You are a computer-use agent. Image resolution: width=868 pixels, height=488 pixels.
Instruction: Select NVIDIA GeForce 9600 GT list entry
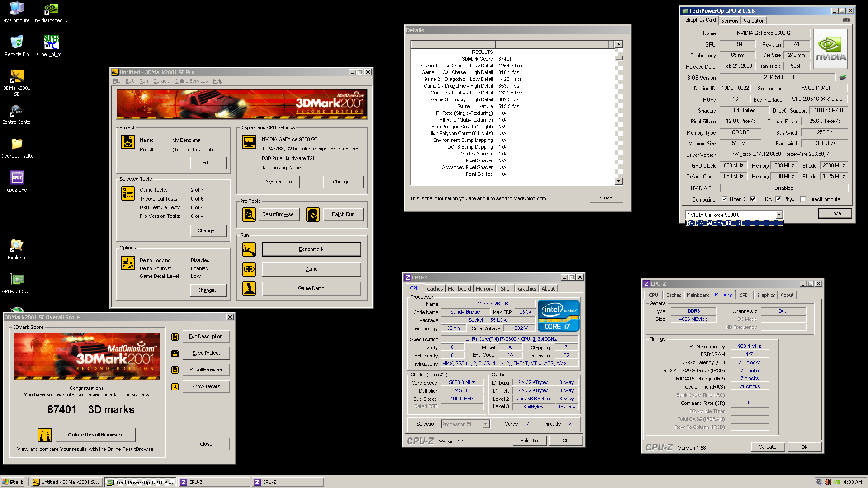[x=734, y=223]
